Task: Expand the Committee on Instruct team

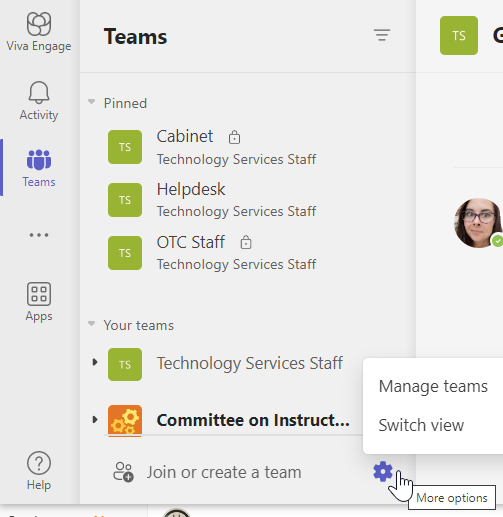Action: click(x=95, y=419)
